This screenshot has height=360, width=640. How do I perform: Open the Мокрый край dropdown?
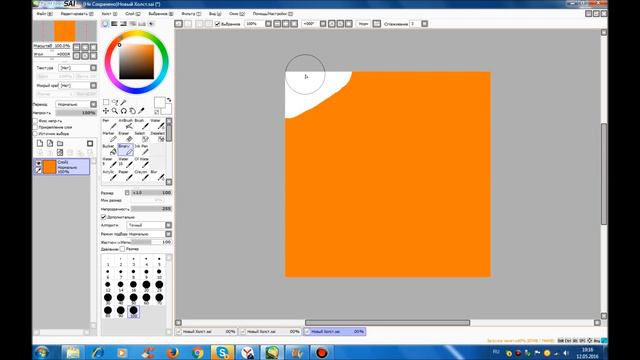[78, 85]
